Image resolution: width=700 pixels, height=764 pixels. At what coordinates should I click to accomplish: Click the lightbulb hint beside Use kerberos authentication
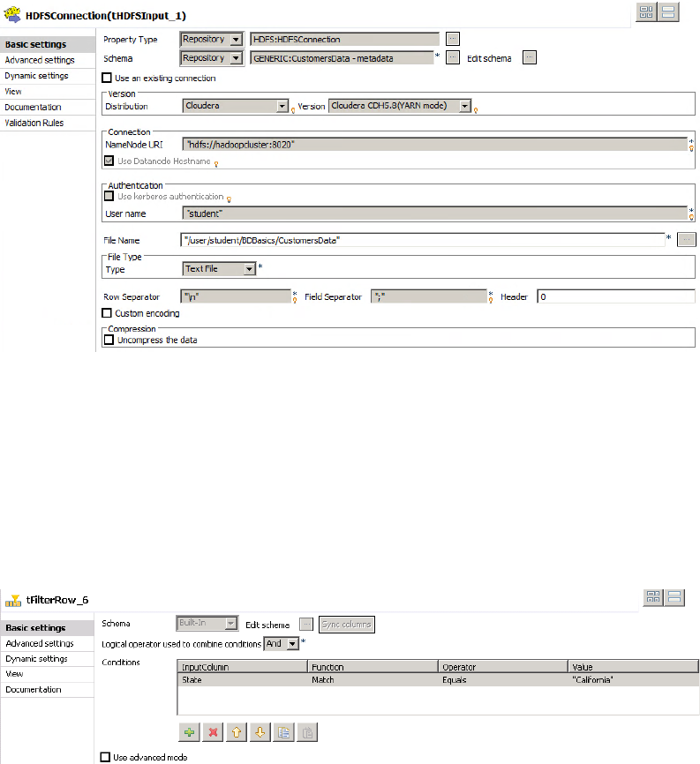coord(229,199)
